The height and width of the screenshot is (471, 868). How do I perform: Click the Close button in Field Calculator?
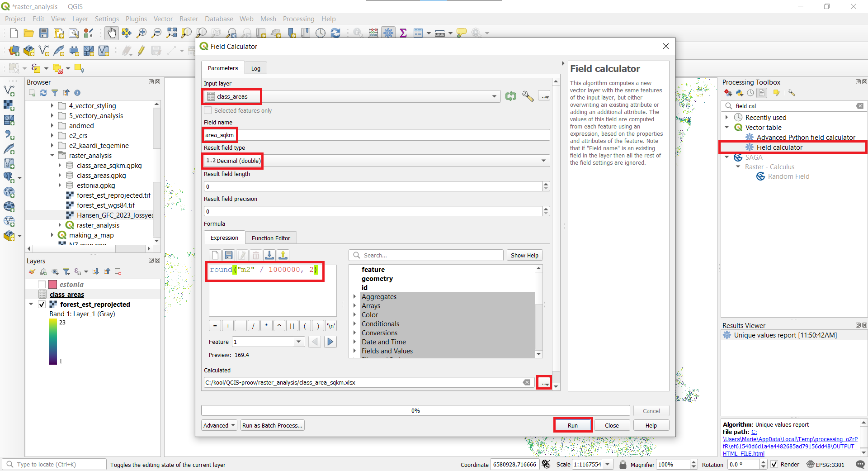612,425
